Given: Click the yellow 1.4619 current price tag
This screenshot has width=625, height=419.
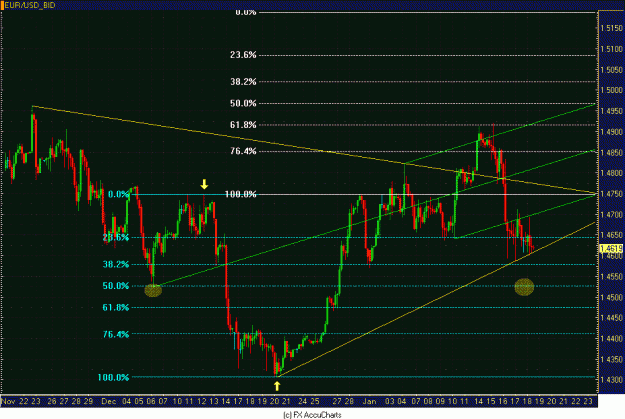Looking at the screenshot, I should pos(611,248).
